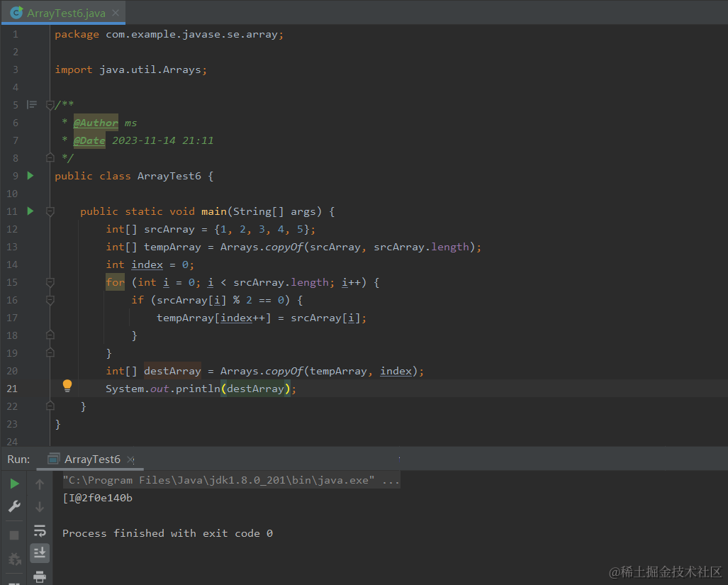Image resolution: width=728 pixels, height=585 pixels.
Task: Click the stop process square icon
Action: click(14, 535)
